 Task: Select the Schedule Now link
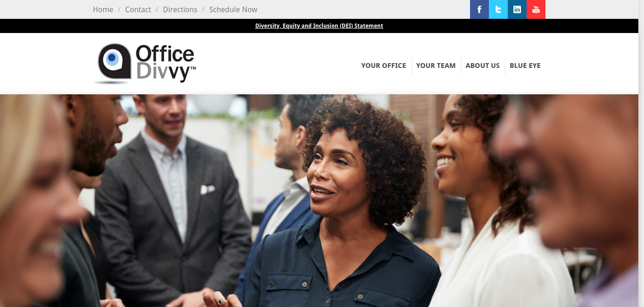(x=233, y=9)
